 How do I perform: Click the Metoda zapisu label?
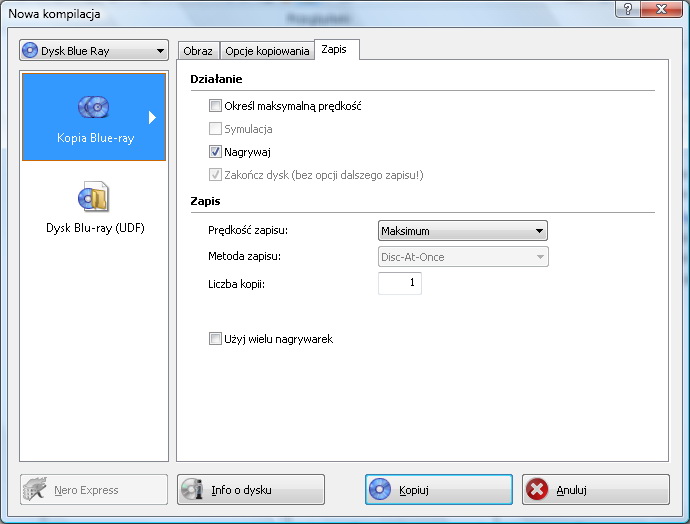tap(244, 256)
